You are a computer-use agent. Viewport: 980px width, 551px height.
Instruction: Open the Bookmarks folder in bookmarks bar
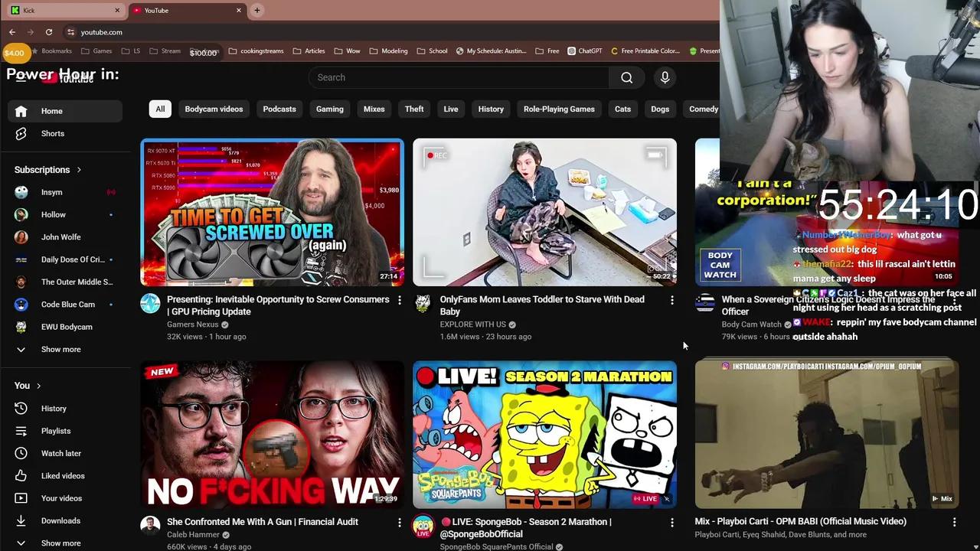pyautogui.click(x=51, y=51)
